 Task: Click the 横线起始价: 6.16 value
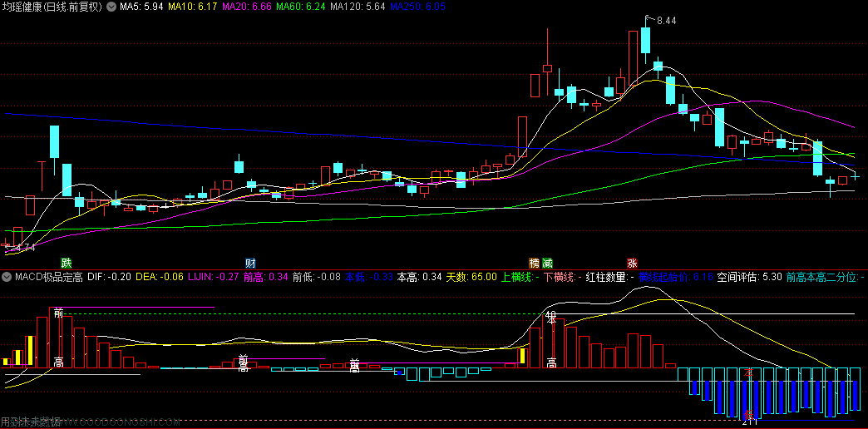(675, 276)
